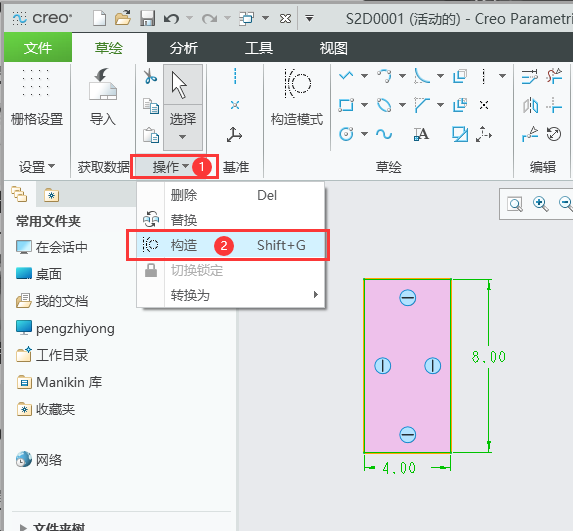Select the Spline sketch tool
The height and width of the screenshot is (531, 573).
pos(384,134)
